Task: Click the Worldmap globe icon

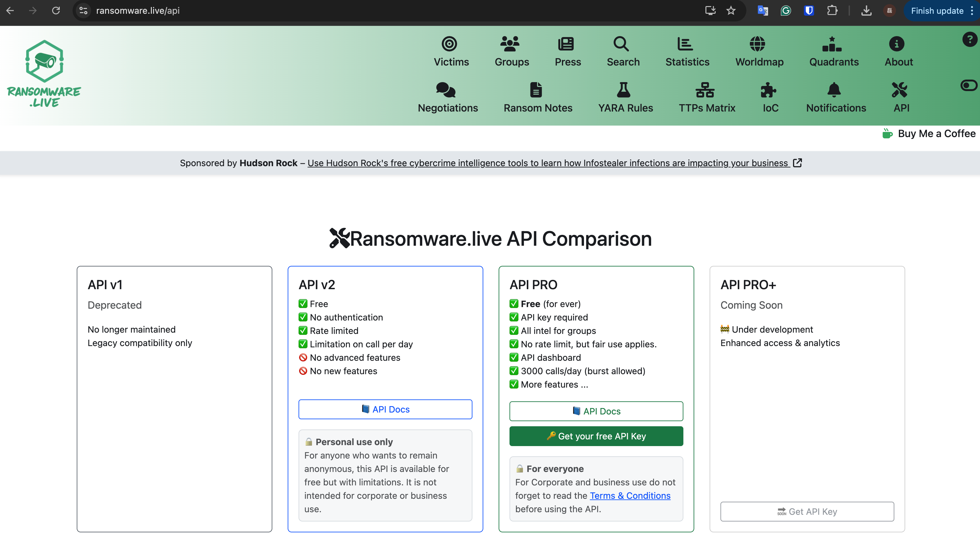Action: [757, 44]
